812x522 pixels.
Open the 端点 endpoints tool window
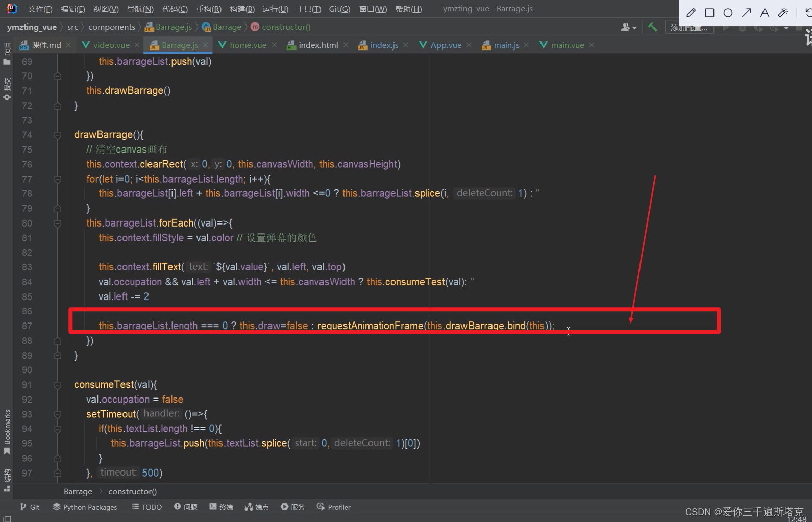[257, 507]
